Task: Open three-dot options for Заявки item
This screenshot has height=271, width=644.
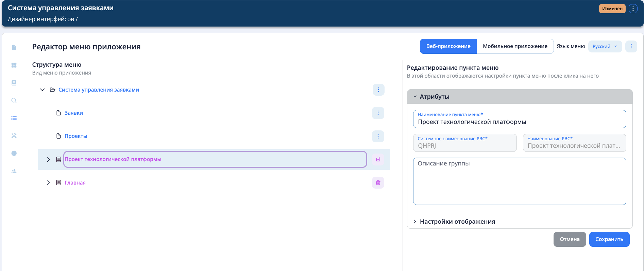Action: [x=378, y=113]
